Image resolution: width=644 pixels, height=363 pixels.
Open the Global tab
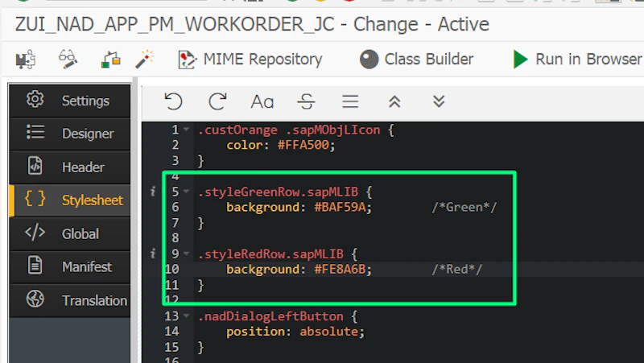[x=70, y=233]
